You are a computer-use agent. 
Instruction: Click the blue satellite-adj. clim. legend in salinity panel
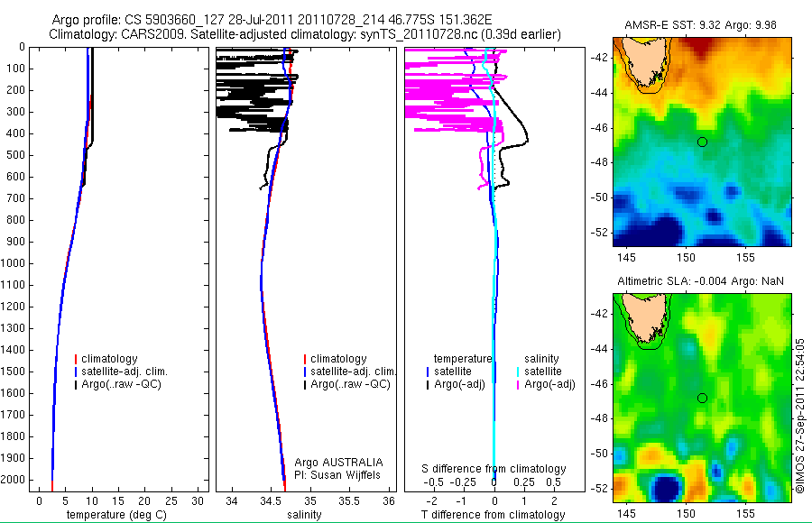(350, 372)
